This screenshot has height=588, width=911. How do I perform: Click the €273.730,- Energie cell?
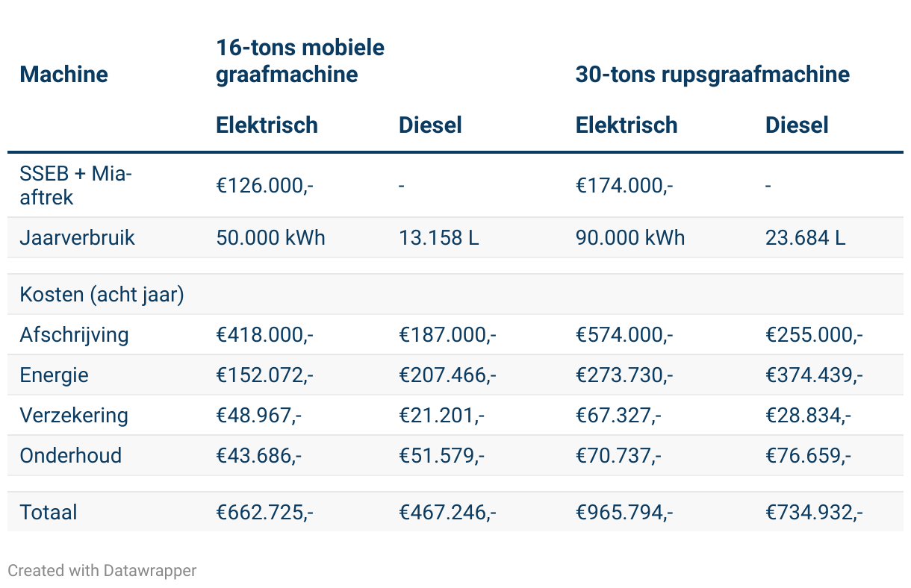point(624,375)
